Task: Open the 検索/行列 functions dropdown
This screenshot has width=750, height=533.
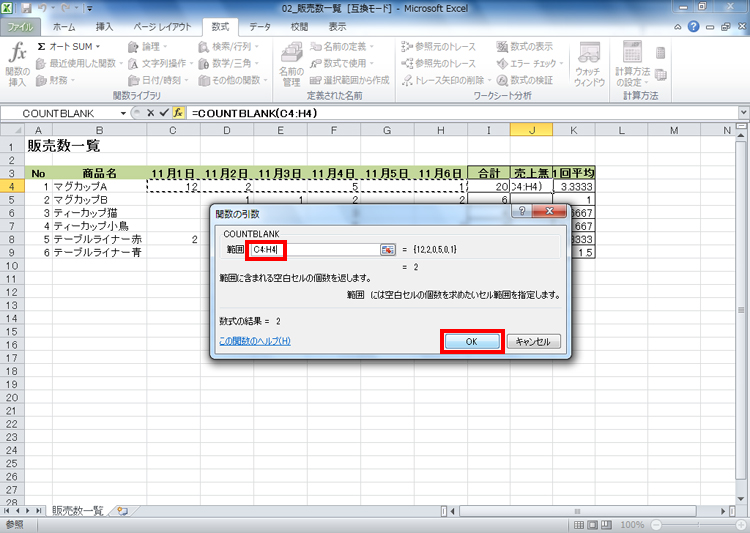Action: tap(228, 46)
